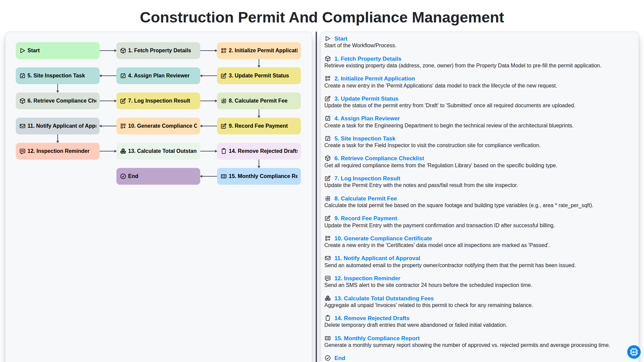The height and width of the screenshot is (362, 644).
Task: Open the '9. Record Fee Payment' link
Action: pos(366,218)
